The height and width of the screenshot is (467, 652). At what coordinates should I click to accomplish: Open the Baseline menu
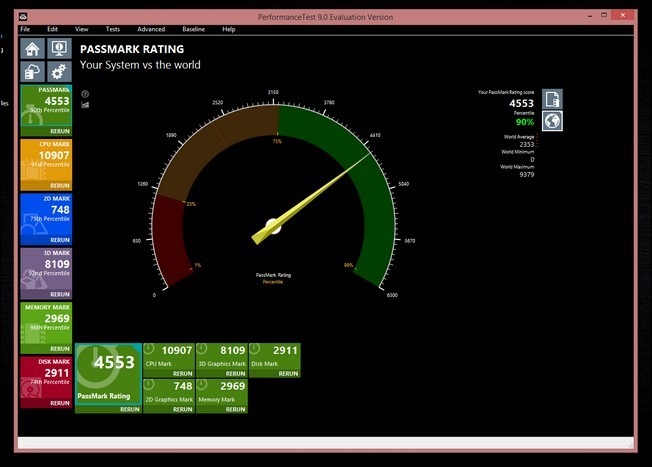point(194,29)
